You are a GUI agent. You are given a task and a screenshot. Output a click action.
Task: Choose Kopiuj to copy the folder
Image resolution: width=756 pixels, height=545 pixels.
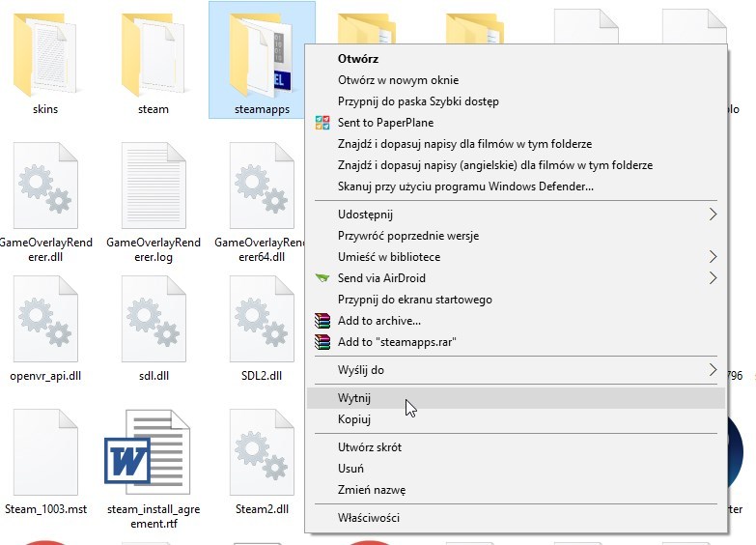coord(516,419)
